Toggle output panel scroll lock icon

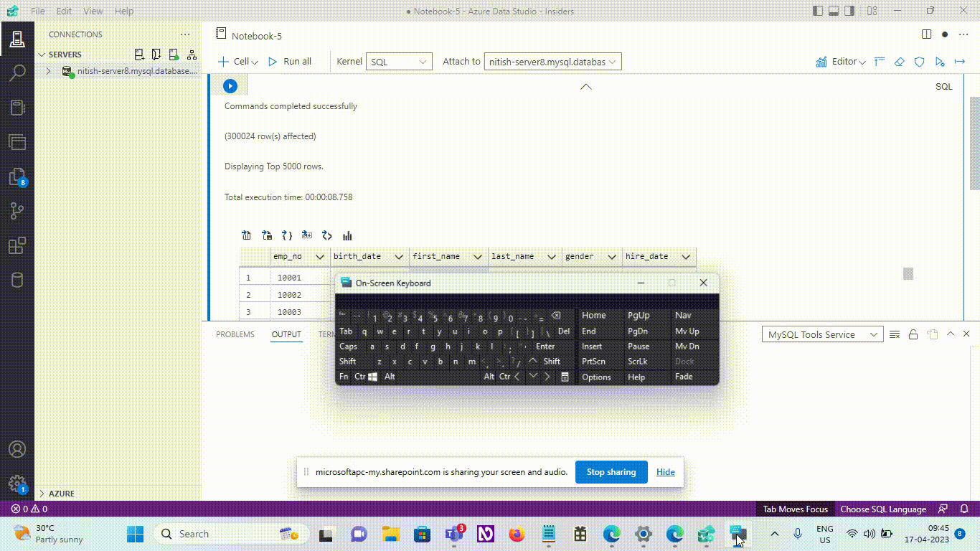913,334
